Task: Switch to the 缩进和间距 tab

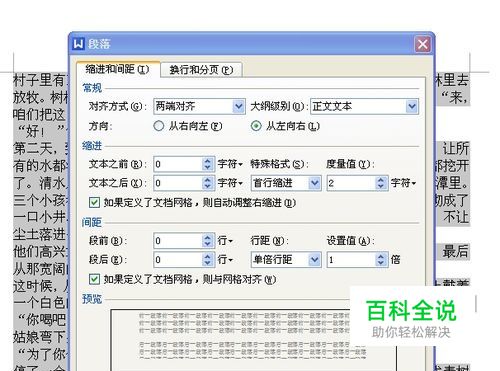Action: [117, 69]
